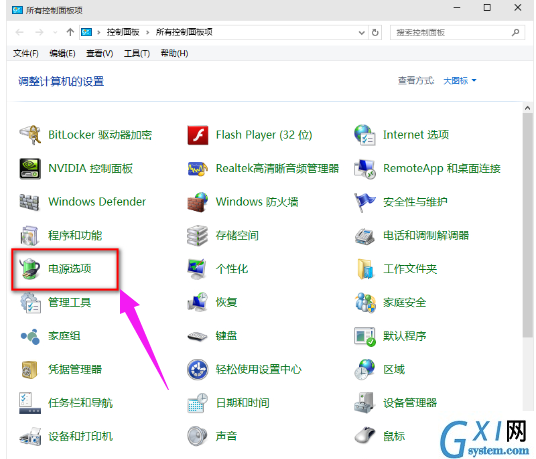The width and height of the screenshot is (536, 459).
Task: Open the 查看(V) menu
Action: point(99,53)
